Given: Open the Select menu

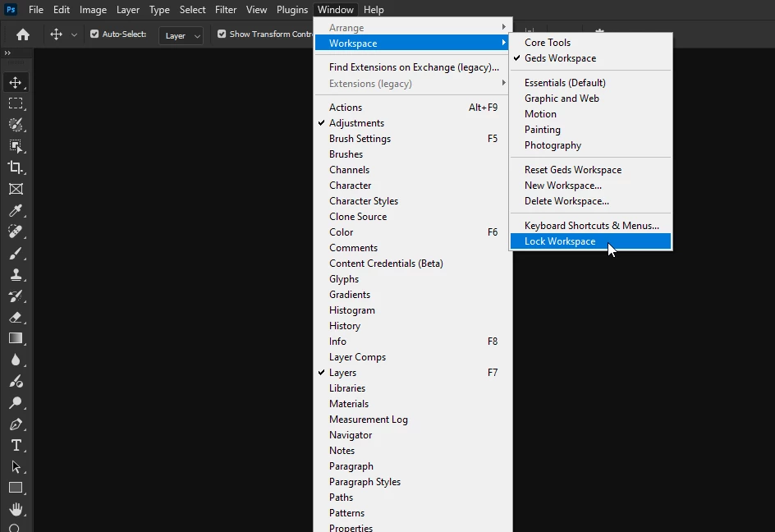Looking at the screenshot, I should point(192,10).
